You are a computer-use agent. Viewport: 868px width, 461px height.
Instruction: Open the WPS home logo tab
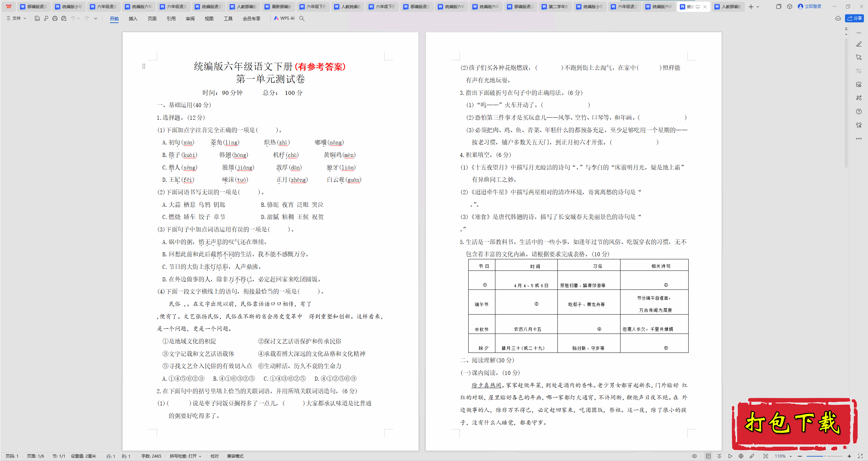click(x=9, y=6)
